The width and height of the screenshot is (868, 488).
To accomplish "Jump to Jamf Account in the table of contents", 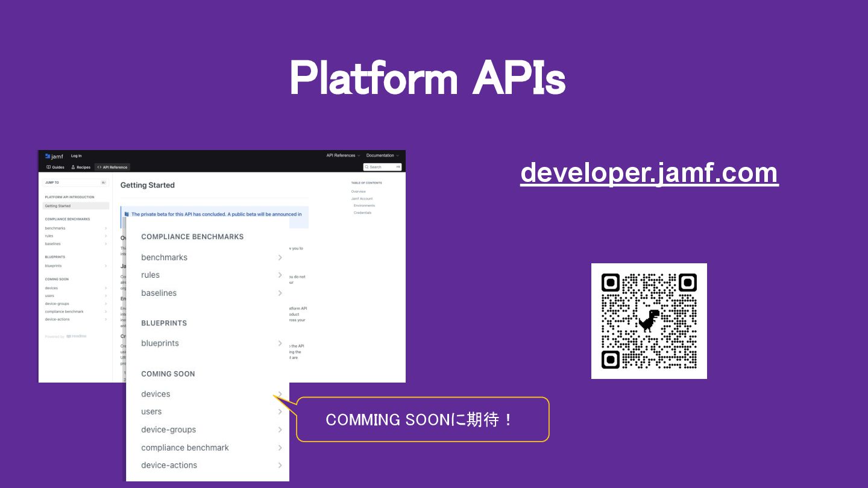I will pyautogui.click(x=362, y=199).
